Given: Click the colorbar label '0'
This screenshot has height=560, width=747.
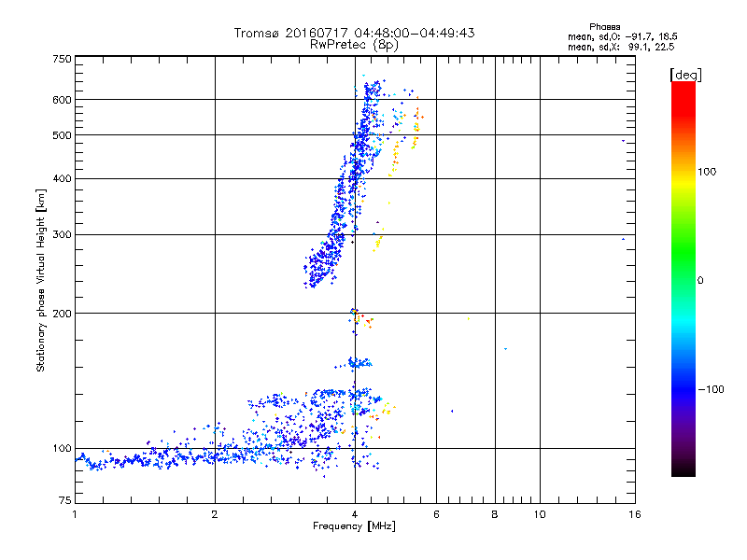Looking at the screenshot, I should (x=700, y=281).
